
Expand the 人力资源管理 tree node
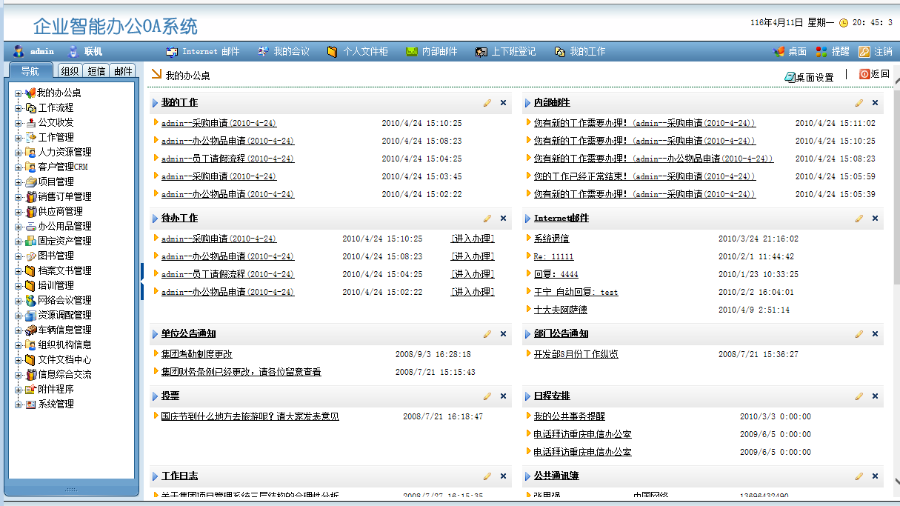(18, 152)
